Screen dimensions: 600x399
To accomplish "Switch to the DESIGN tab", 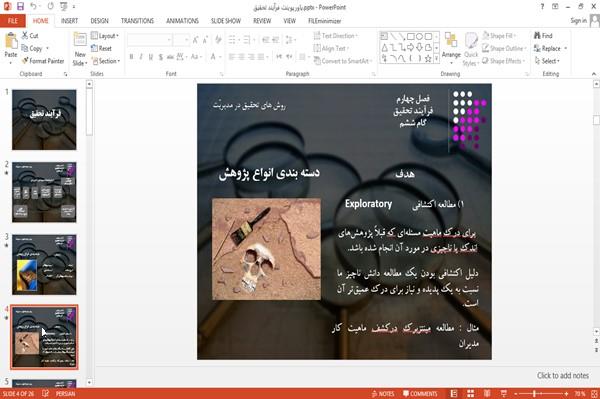I will (99, 21).
